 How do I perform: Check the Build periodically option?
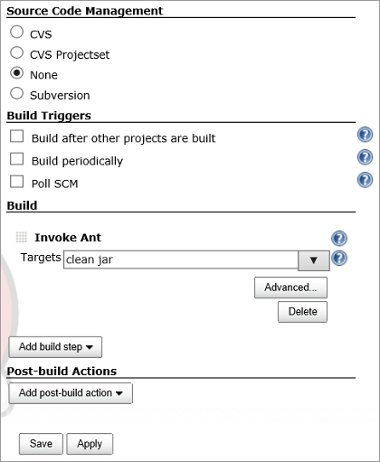pos(17,159)
